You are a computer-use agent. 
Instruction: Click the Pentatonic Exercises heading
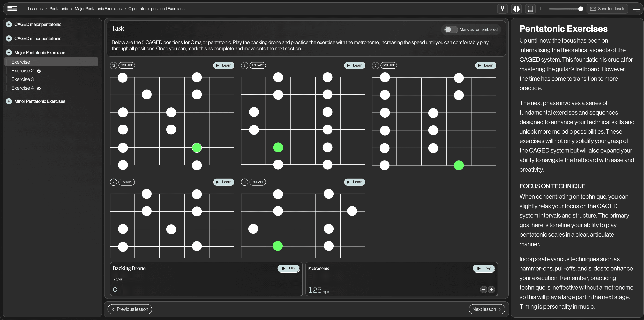pos(563,29)
